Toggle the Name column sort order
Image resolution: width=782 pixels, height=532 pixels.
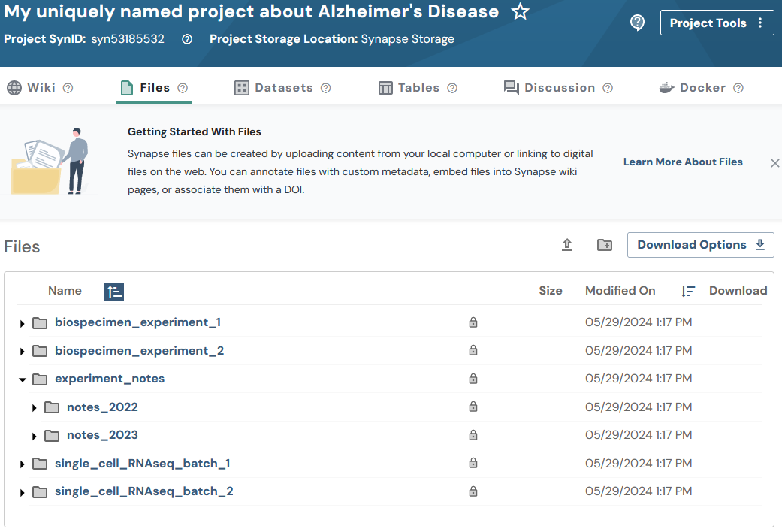coord(114,292)
